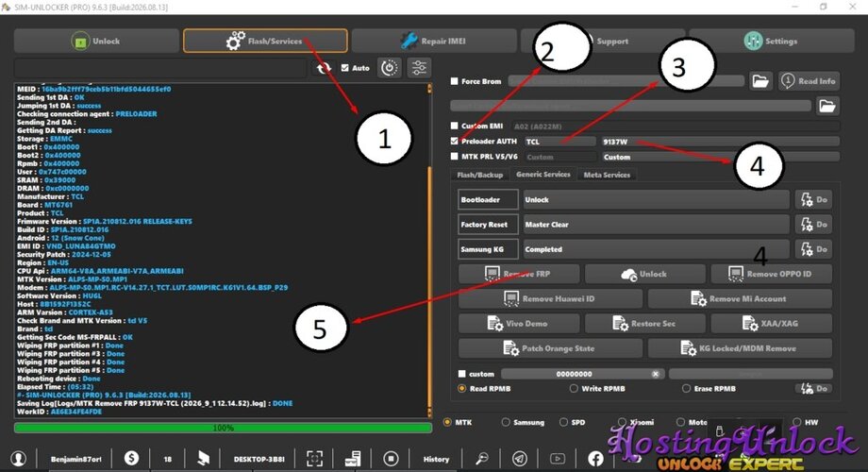Viewport: 868px width, 472px height.
Task: Enable the Force Brom checkbox
Action: pyautogui.click(x=455, y=81)
